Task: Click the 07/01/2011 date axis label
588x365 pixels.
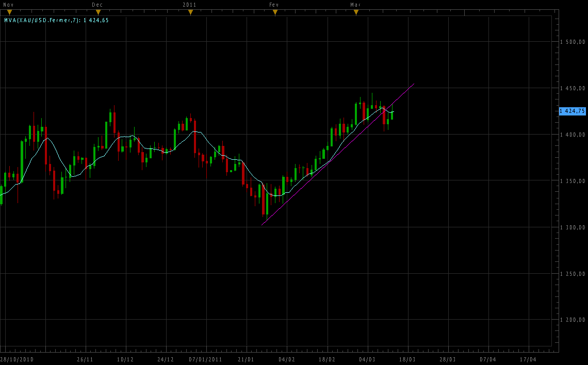Action: tap(205, 359)
